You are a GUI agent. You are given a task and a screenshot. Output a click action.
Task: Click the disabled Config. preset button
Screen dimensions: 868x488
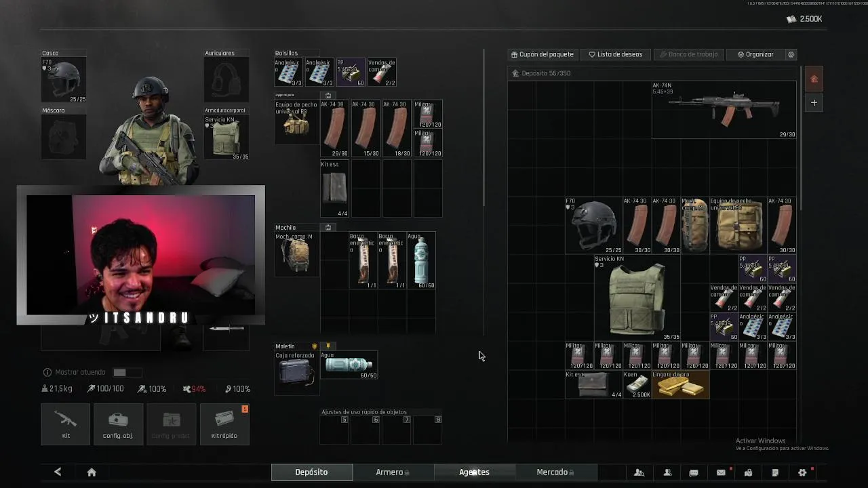171,424
